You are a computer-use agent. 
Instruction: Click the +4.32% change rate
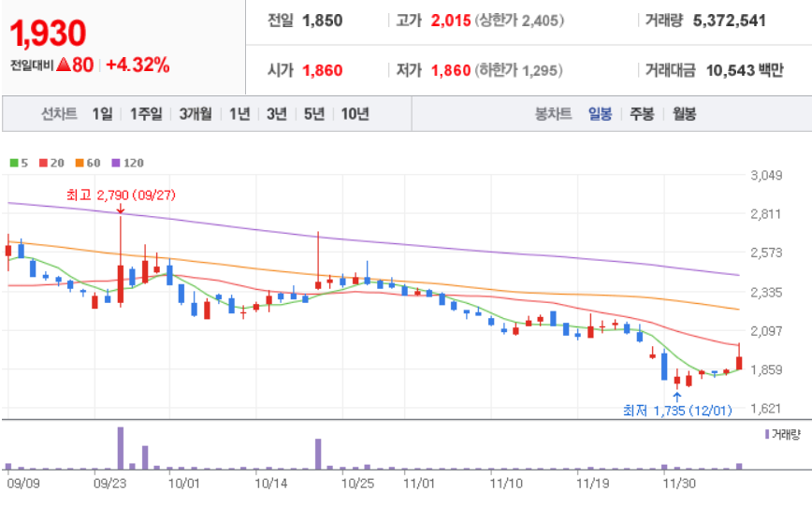tap(138, 65)
